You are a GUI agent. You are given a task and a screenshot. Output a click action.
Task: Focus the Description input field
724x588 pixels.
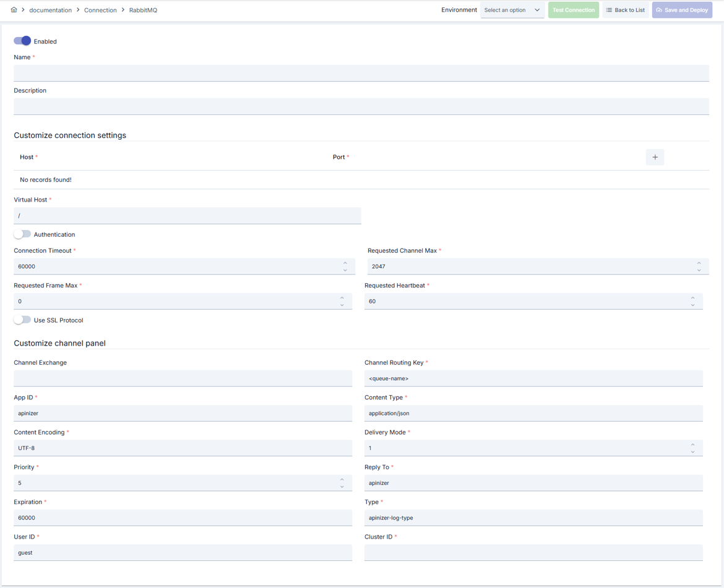point(361,106)
